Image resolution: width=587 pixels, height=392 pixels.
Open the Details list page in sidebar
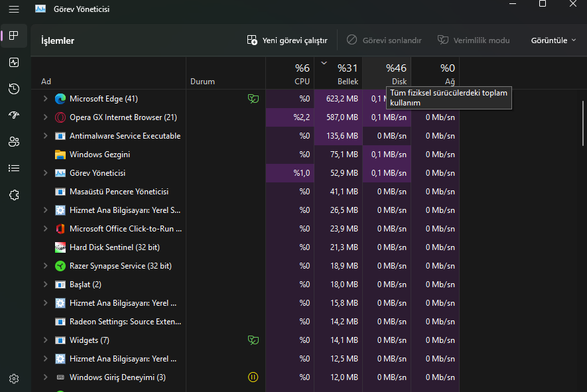coord(14,168)
